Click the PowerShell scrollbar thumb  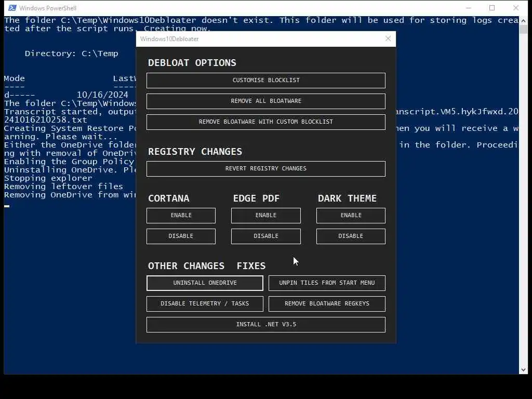point(523,30)
